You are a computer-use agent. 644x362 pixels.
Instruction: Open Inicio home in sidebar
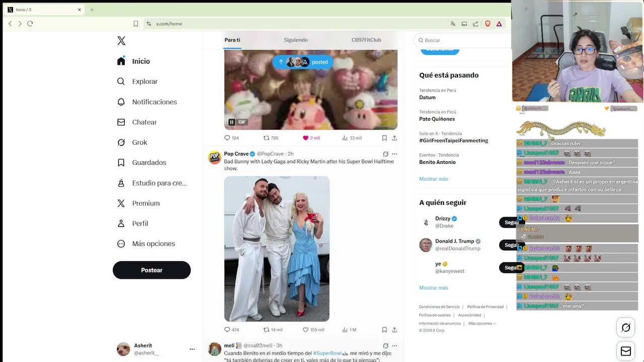(x=133, y=61)
